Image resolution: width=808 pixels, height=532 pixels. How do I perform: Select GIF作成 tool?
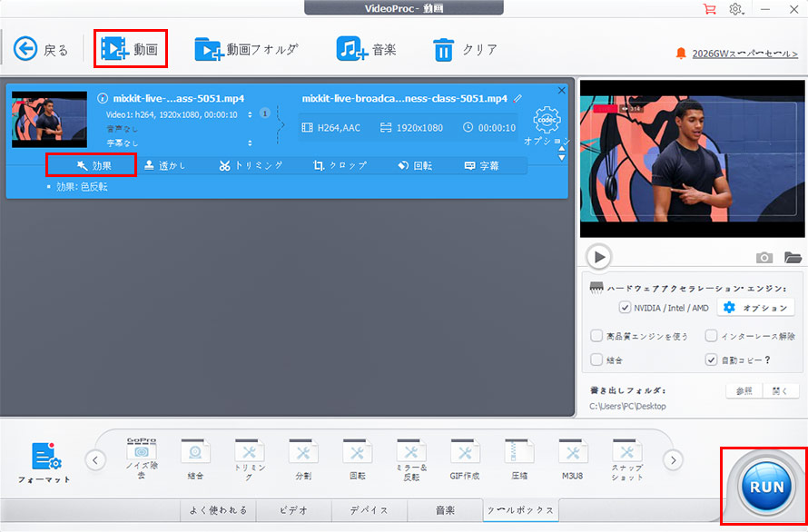[465, 459]
